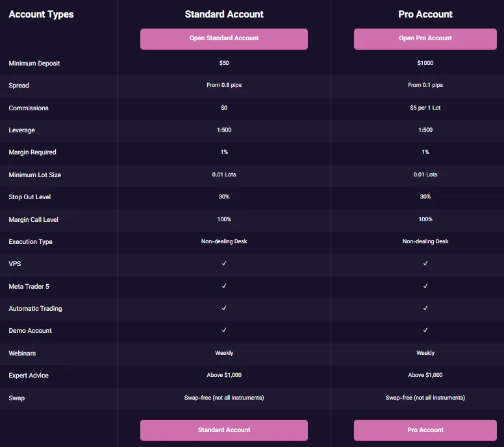Click the VPS checkmark under Standard Account
This screenshot has height=447, width=504.
click(x=224, y=263)
